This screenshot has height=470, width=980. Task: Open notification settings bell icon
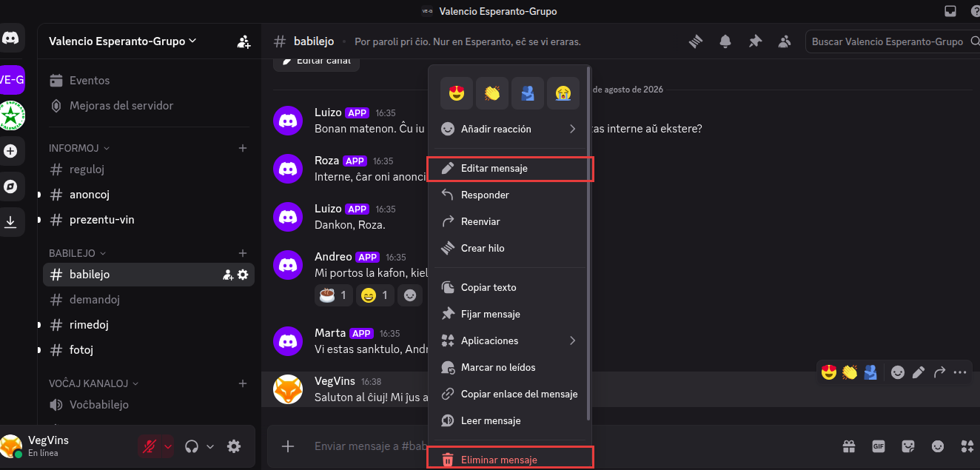pos(725,41)
